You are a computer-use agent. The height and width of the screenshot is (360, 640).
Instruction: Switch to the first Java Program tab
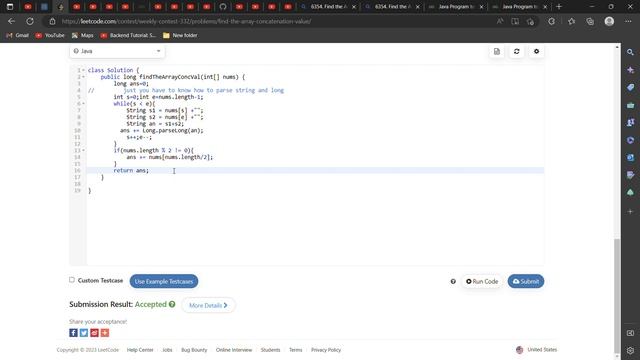tap(456, 7)
